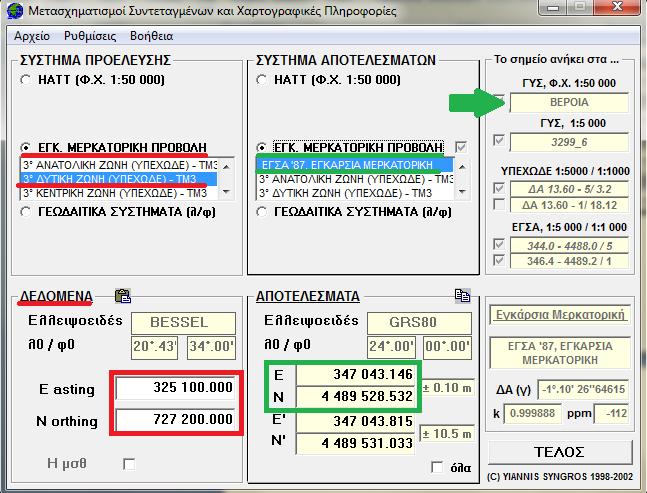The width and height of the screenshot is (647, 493).
Task: Enable the Η μσθ checkbox
Action: pyautogui.click(x=129, y=464)
